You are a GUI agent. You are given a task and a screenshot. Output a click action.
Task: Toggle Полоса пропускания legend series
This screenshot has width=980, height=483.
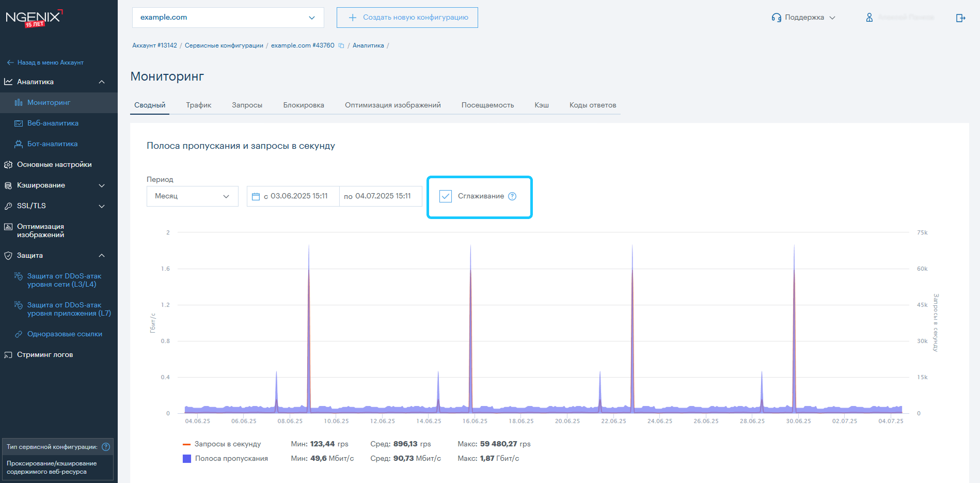pos(226,459)
